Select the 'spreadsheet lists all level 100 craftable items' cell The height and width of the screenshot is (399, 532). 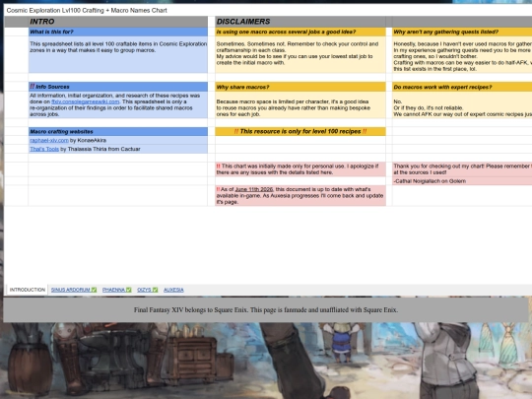pos(118,54)
